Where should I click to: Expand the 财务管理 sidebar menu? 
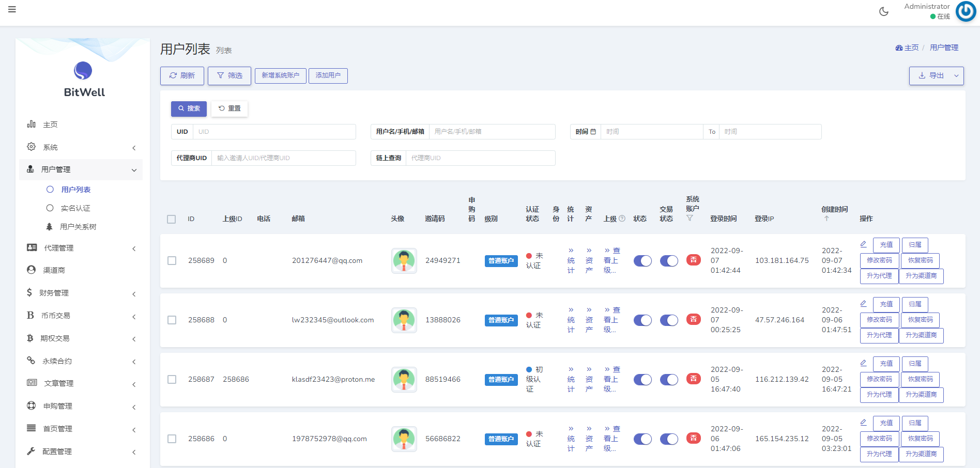point(83,293)
